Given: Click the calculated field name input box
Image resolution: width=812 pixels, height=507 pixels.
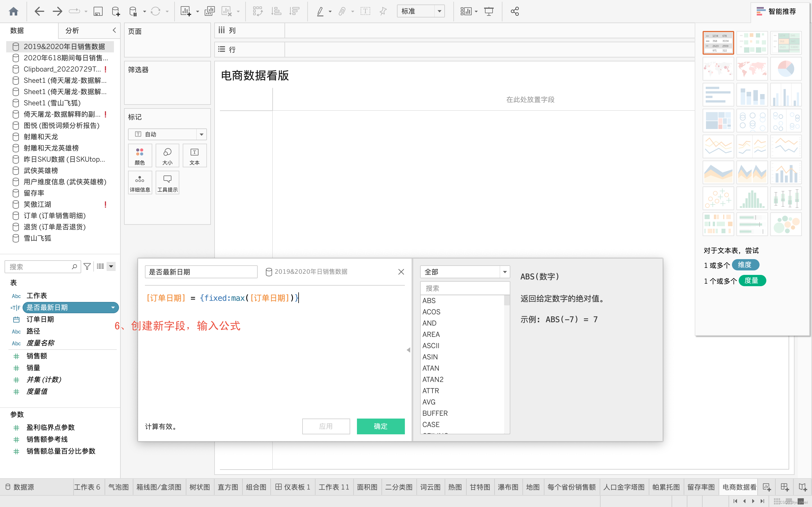Looking at the screenshot, I should (201, 272).
